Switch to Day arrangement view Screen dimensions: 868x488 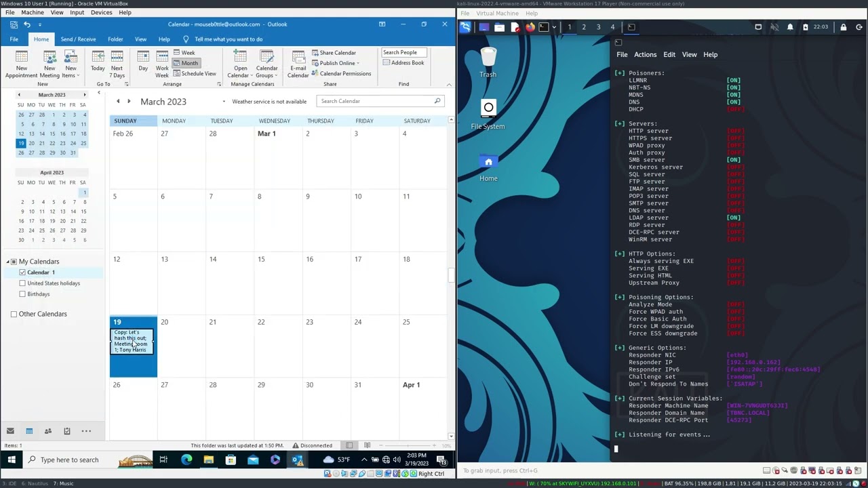pos(143,61)
